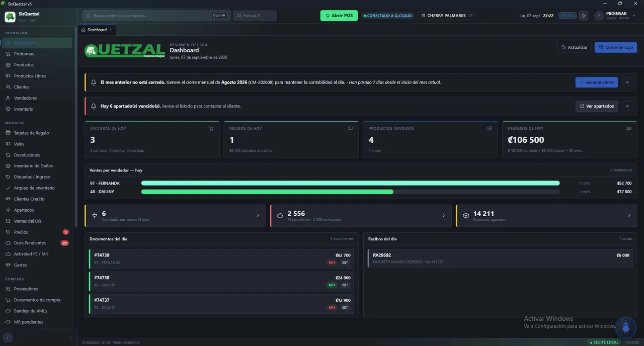Click the Generar cierre button
Screen dimensions: 644x346
[597, 82]
